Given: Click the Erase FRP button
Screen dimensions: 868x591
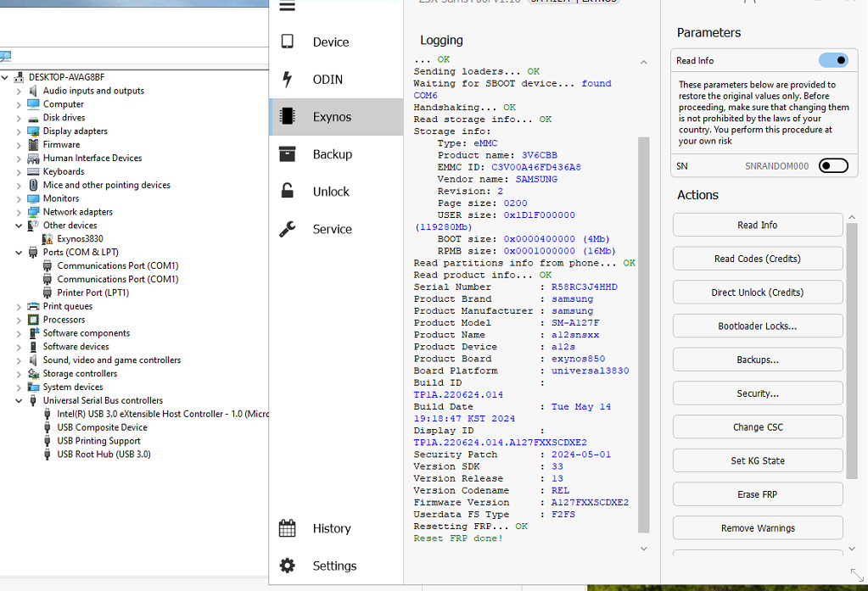Looking at the screenshot, I should tap(758, 494).
